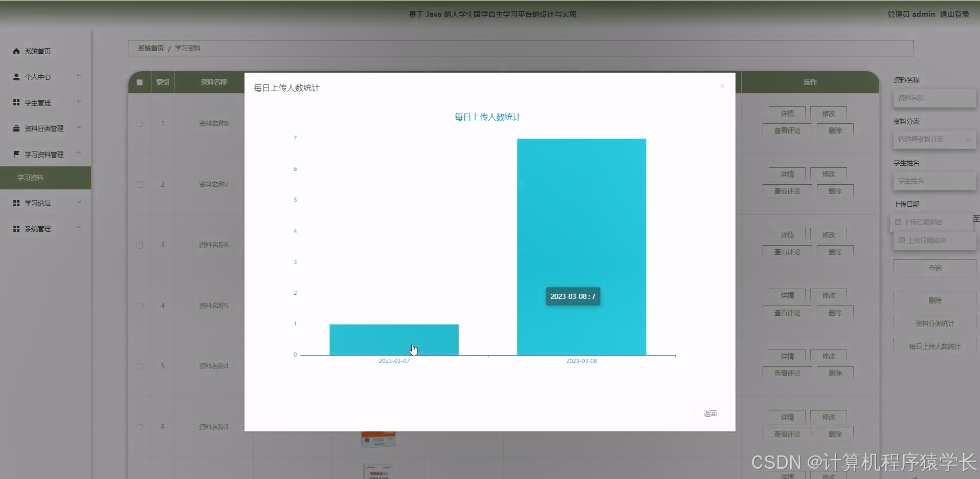Click 详情 for row 资料名称8

tap(787, 114)
